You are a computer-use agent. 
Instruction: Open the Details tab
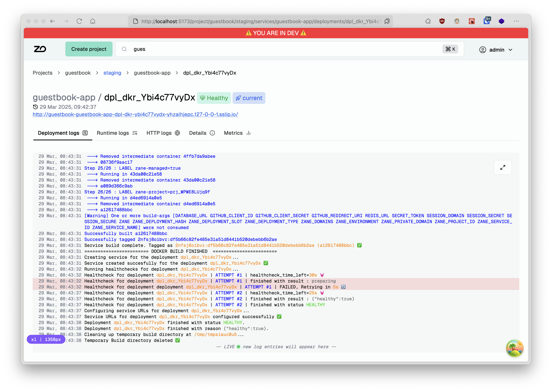[202, 133]
